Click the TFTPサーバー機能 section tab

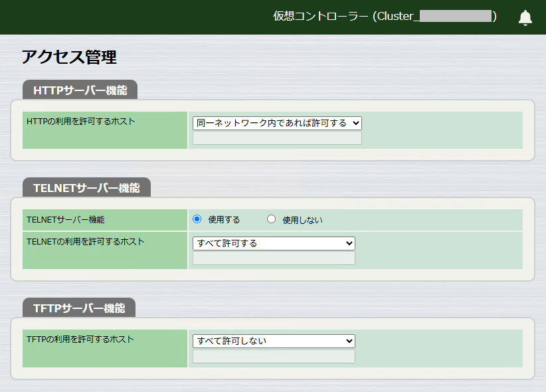coord(79,308)
